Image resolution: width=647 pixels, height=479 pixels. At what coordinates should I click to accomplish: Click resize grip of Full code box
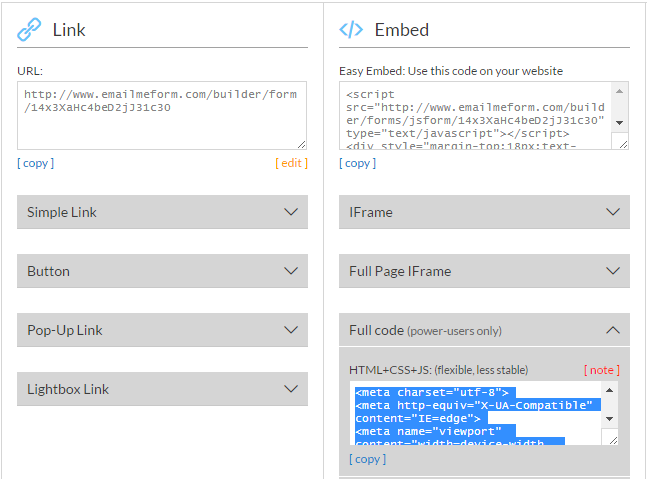614,440
